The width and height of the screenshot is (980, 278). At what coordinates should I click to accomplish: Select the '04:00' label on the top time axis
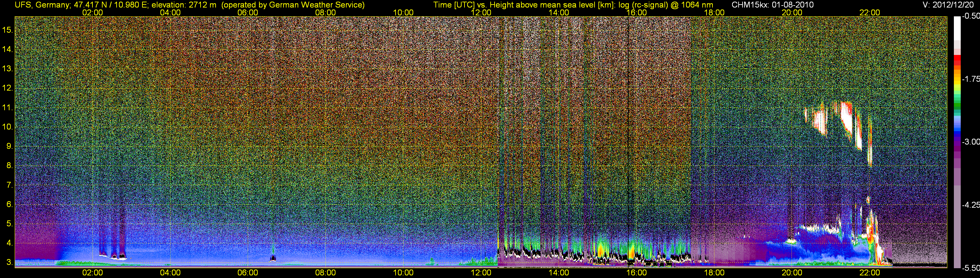pos(170,12)
